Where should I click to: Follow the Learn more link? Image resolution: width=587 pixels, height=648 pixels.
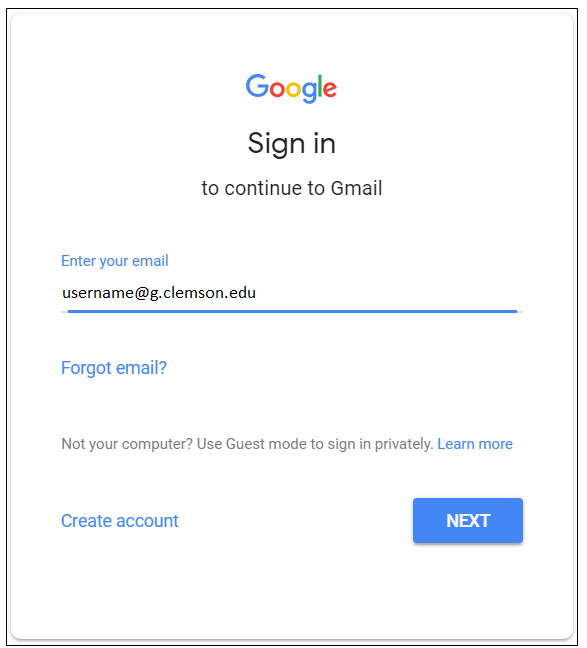click(x=475, y=444)
